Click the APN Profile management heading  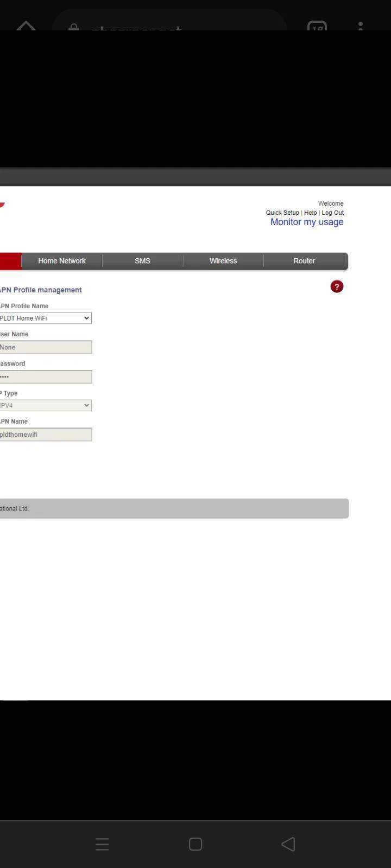pos(41,290)
